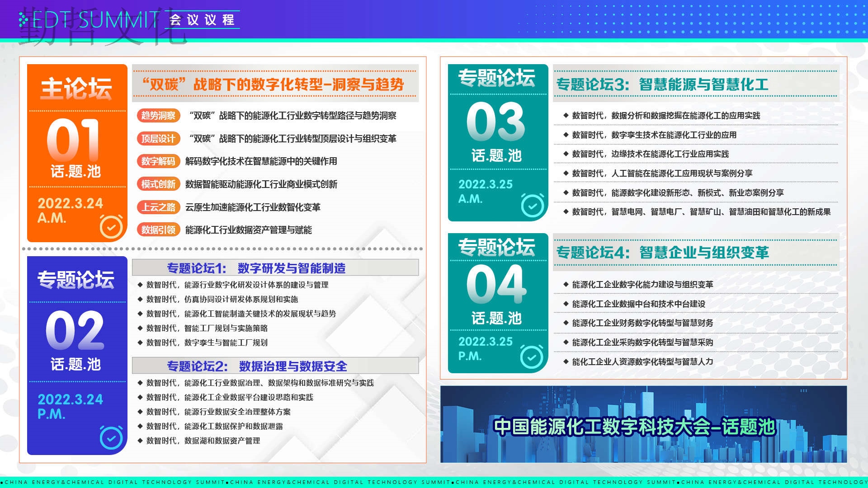868x488 pixels.
Task: Click the 会议议程 header label
Action: (202, 20)
